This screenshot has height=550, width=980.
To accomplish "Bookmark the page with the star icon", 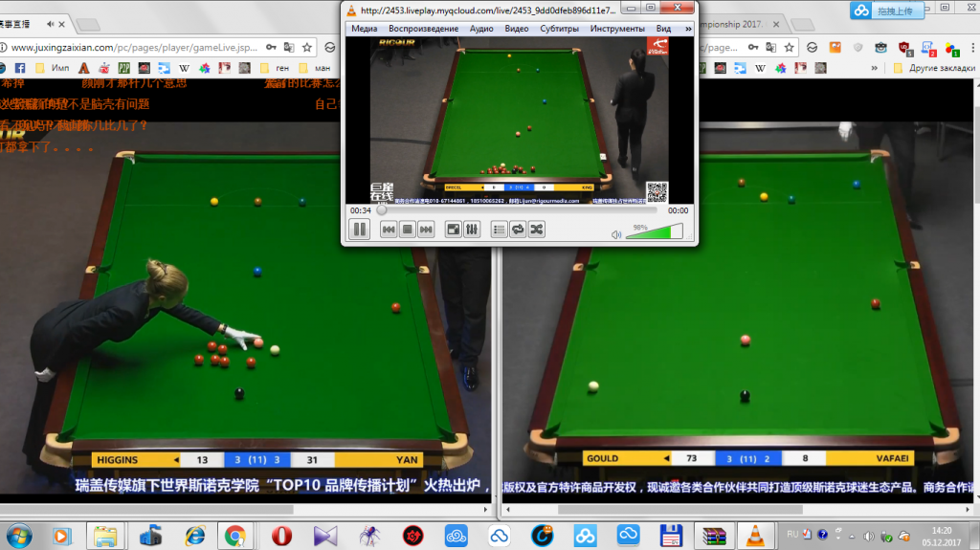I will point(307,46).
